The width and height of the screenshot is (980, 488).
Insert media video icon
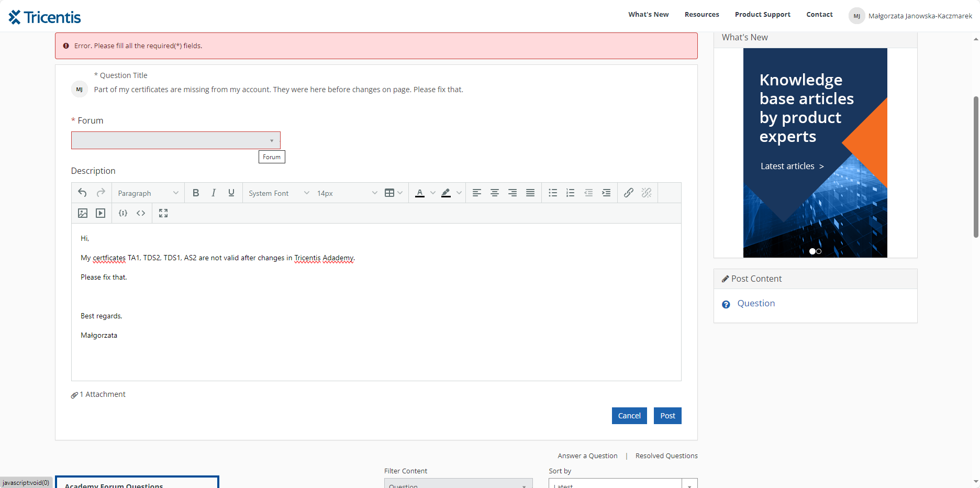tap(101, 213)
